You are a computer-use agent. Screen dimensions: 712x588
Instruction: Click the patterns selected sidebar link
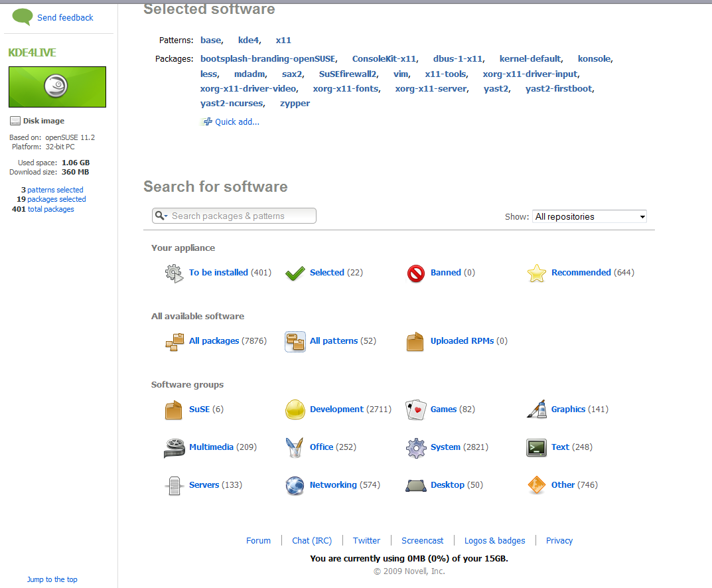(x=55, y=190)
